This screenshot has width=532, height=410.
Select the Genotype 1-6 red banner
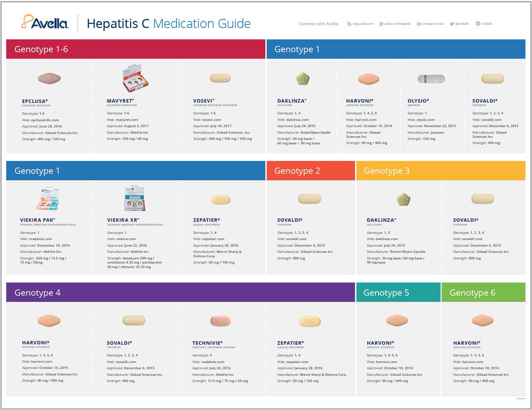136,49
